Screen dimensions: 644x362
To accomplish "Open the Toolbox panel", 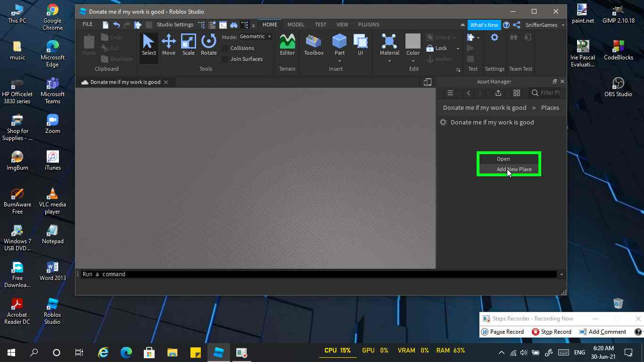I will (x=314, y=45).
